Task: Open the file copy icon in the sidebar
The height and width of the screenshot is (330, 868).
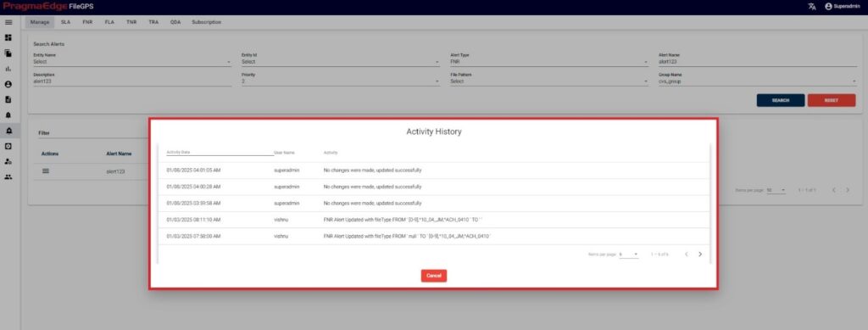Action: coord(8,53)
